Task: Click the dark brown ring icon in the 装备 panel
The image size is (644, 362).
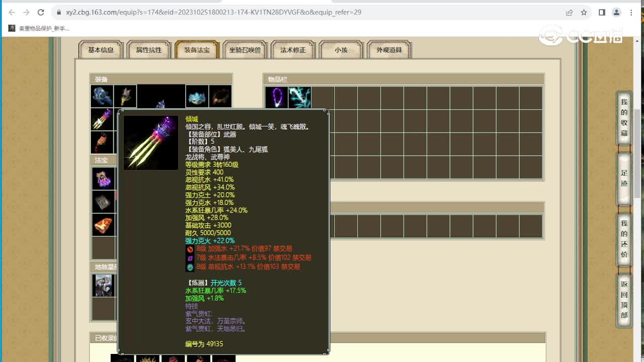Action: click(x=220, y=96)
